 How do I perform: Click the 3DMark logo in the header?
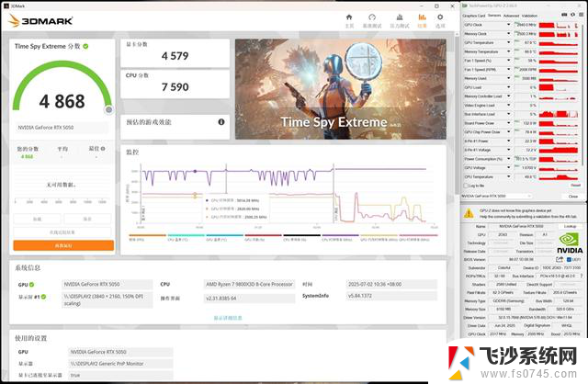click(x=40, y=20)
